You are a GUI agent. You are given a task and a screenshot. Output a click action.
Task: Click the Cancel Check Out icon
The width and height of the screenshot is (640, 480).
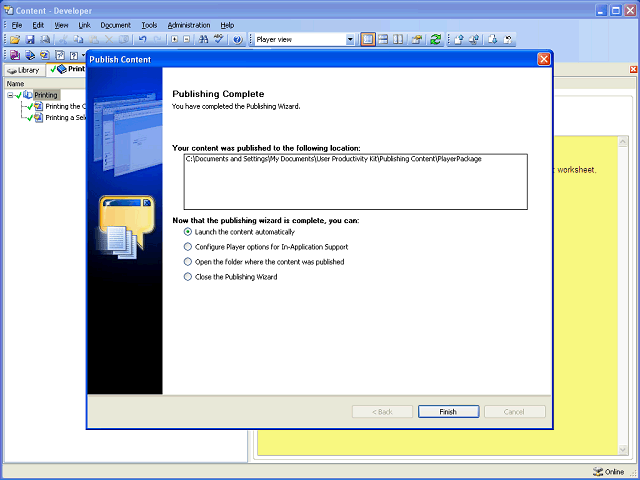click(x=508, y=40)
